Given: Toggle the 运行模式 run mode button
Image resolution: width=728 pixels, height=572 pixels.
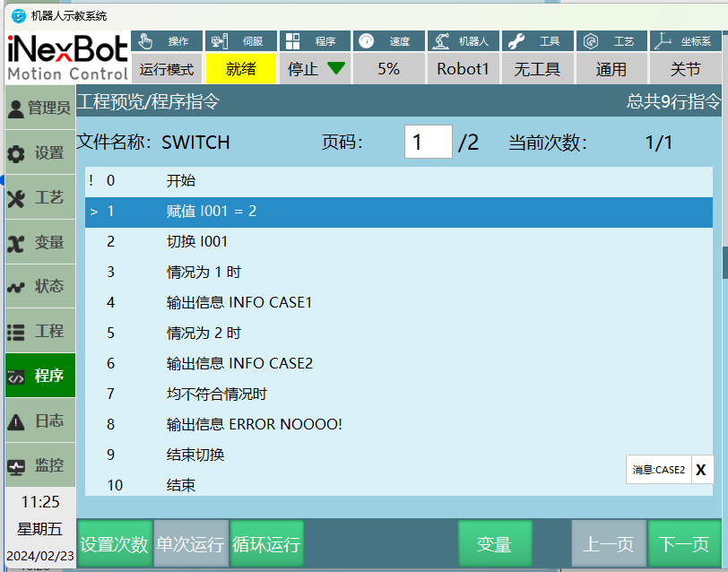Looking at the screenshot, I should pyautogui.click(x=167, y=69).
